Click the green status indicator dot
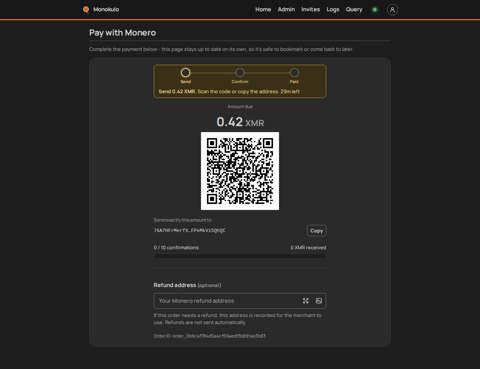The width and height of the screenshot is (480, 369). pyautogui.click(x=375, y=10)
